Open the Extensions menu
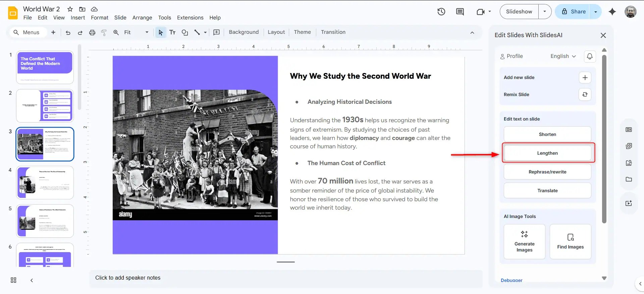The image size is (644, 294). pos(190,18)
